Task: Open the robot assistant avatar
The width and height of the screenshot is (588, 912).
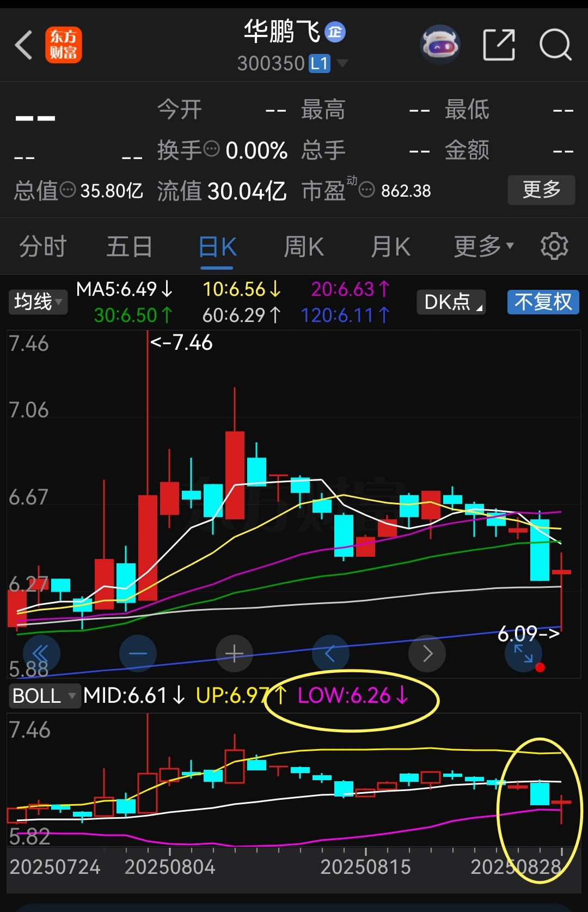Action: (440, 45)
